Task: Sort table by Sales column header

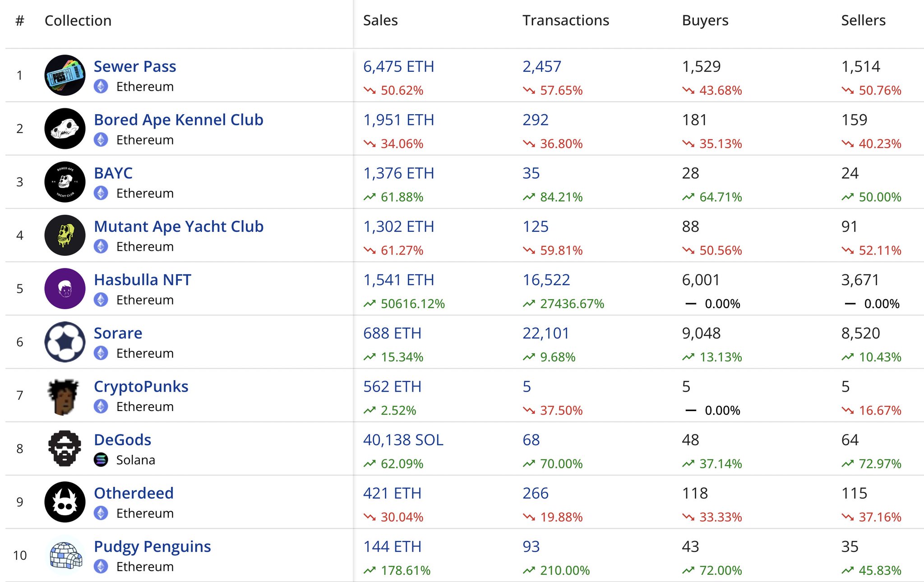Action: [x=380, y=20]
